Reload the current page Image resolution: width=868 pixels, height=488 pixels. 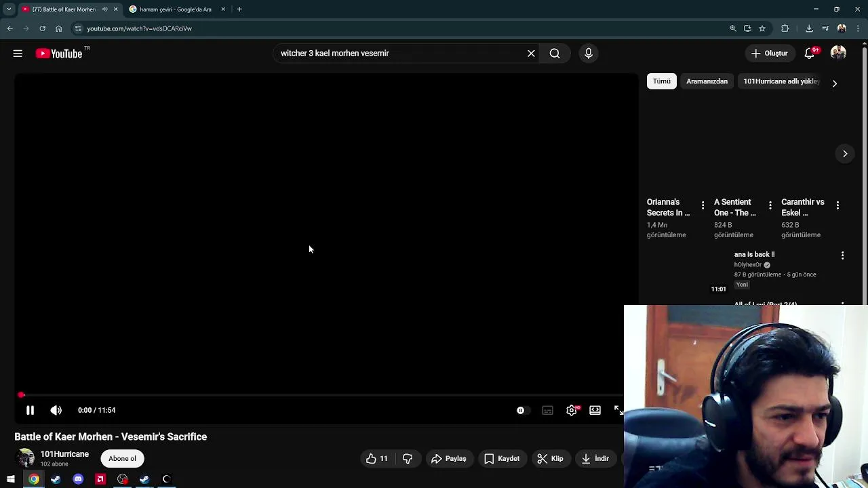pyautogui.click(x=42, y=28)
